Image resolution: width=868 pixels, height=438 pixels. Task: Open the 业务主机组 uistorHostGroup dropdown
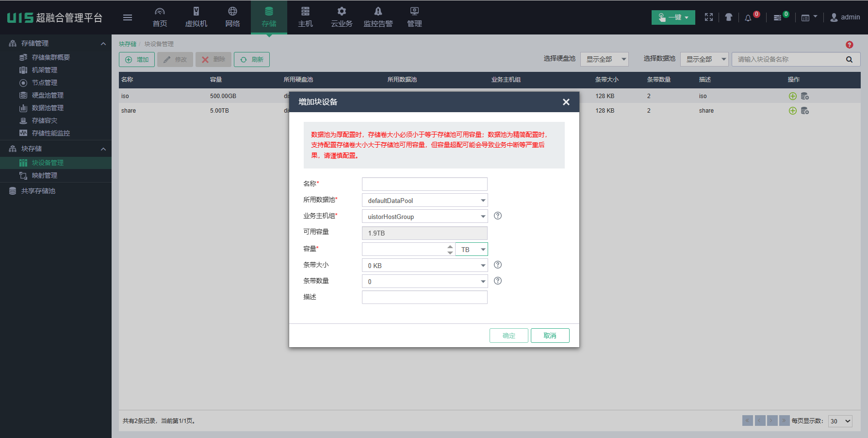[x=425, y=217]
